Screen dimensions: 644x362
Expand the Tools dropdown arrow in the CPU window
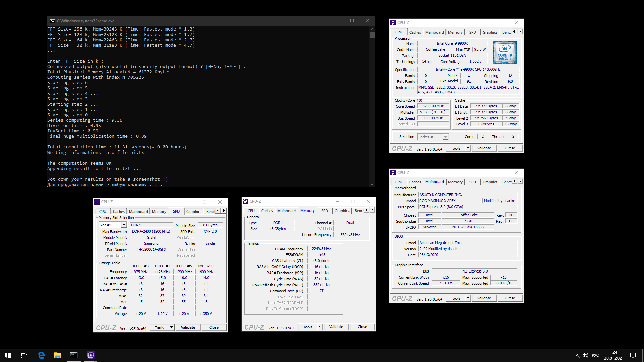468,148
